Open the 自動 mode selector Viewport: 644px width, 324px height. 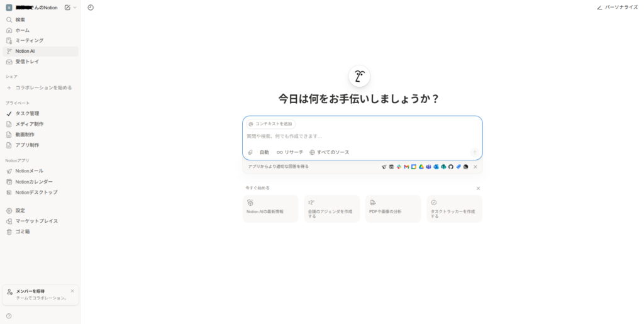click(x=264, y=152)
